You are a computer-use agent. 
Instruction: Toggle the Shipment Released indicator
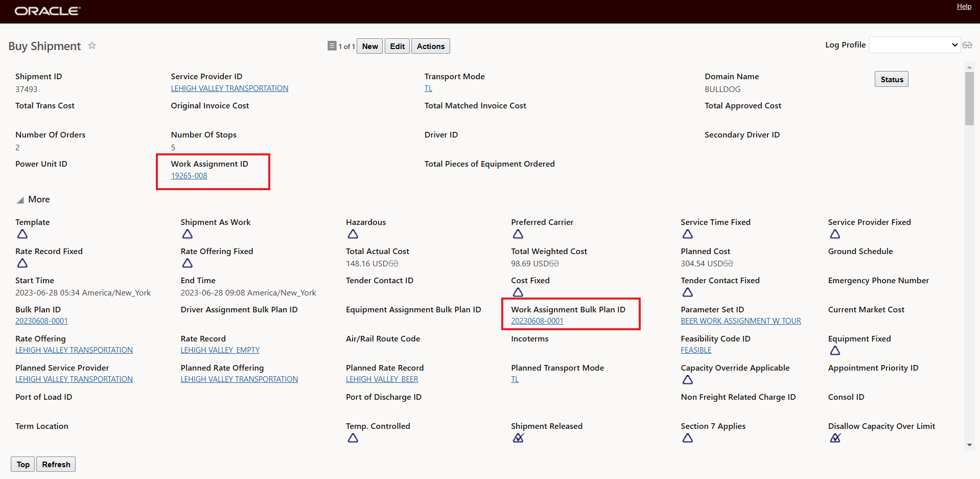click(518, 438)
